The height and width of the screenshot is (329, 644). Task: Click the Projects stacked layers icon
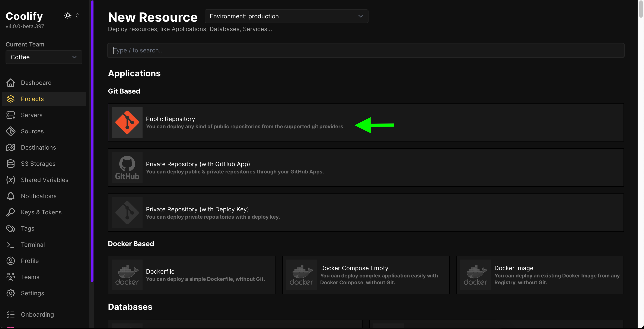(10, 99)
